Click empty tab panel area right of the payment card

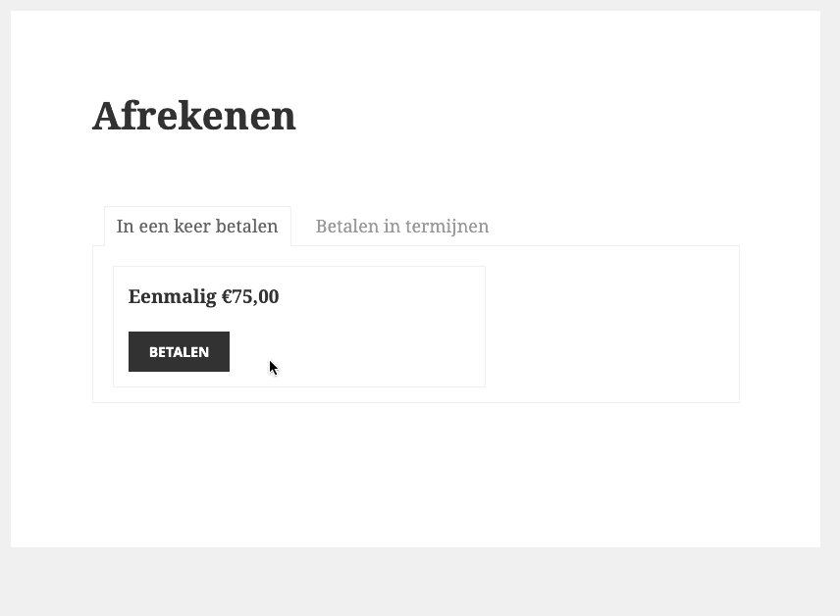tap(608, 324)
